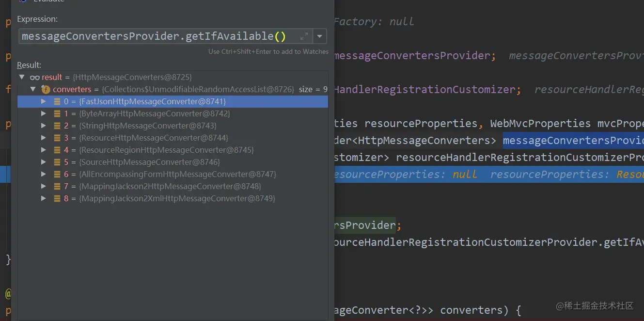The width and height of the screenshot is (644, 321).
Task: Expand the expression editor via expand icon
Action: tap(304, 36)
